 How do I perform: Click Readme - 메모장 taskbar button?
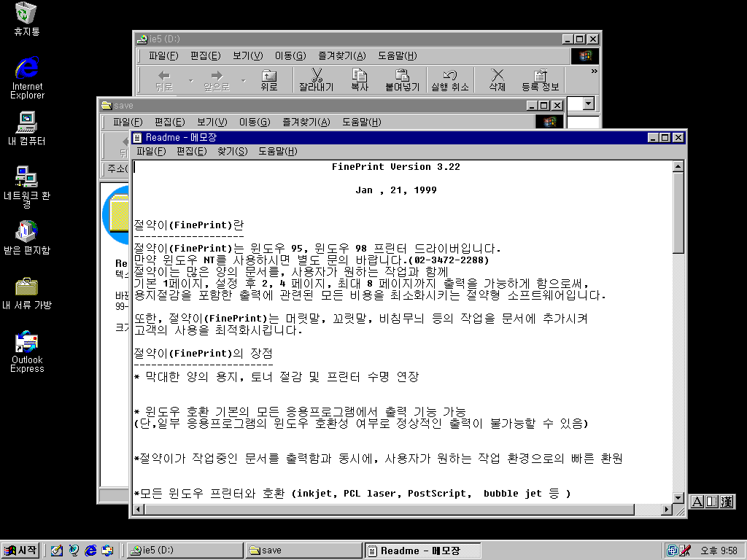coord(423,551)
